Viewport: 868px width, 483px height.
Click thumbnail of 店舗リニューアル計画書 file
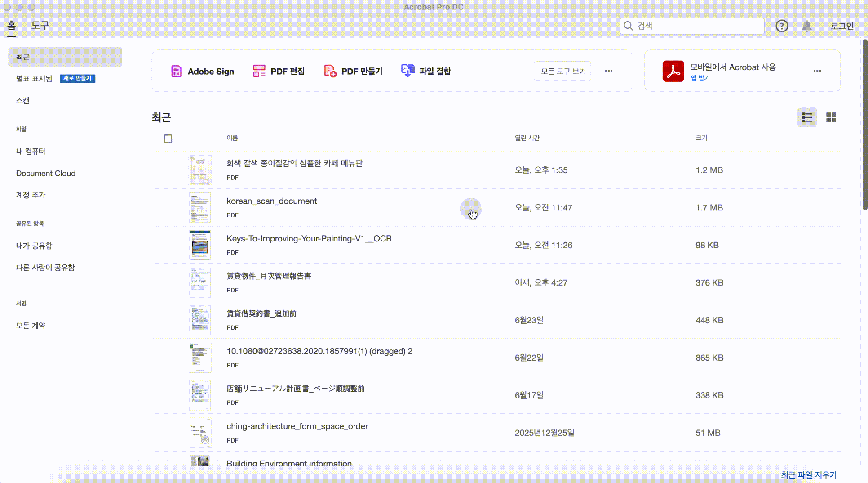199,395
